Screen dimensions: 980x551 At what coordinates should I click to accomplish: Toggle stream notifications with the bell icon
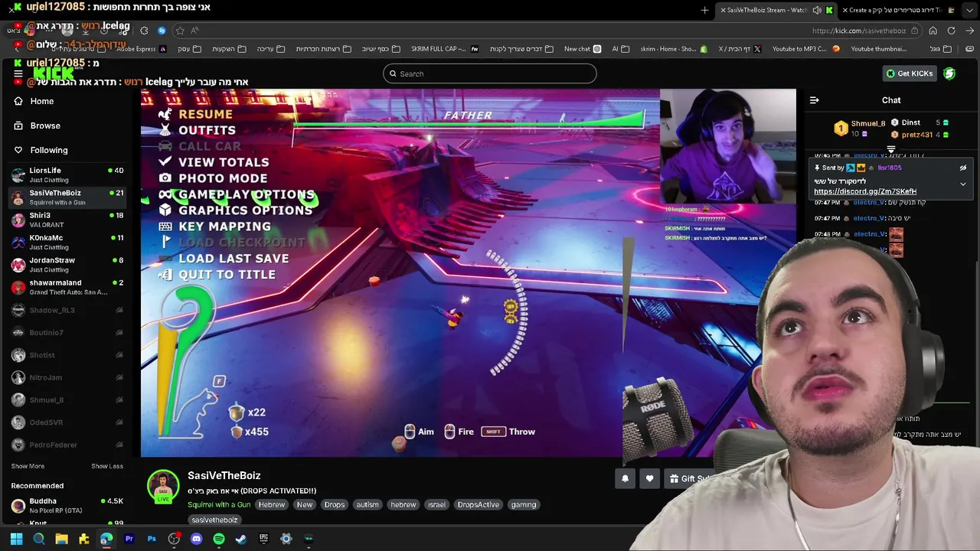click(x=625, y=478)
